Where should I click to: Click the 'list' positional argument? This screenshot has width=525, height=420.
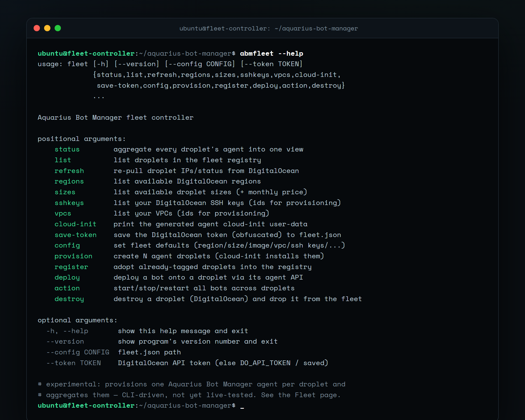coord(63,160)
